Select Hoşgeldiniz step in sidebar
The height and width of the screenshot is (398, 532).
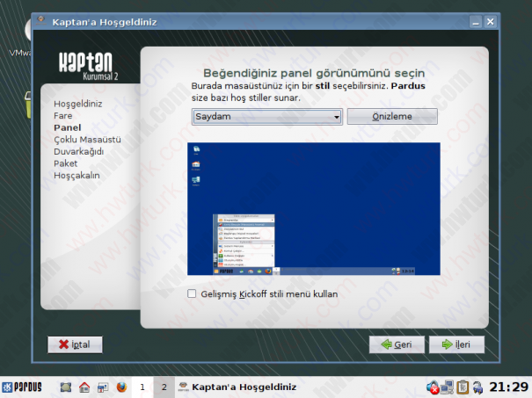click(x=78, y=104)
